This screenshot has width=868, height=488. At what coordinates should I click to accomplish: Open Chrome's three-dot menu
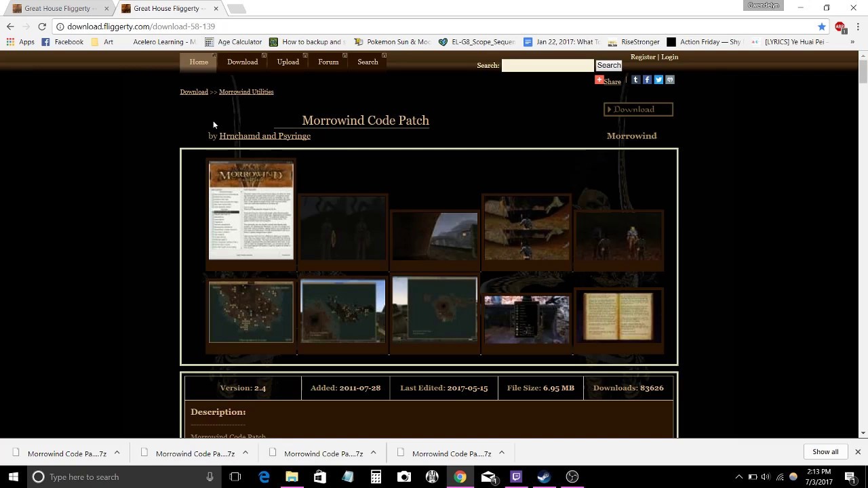point(859,26)
